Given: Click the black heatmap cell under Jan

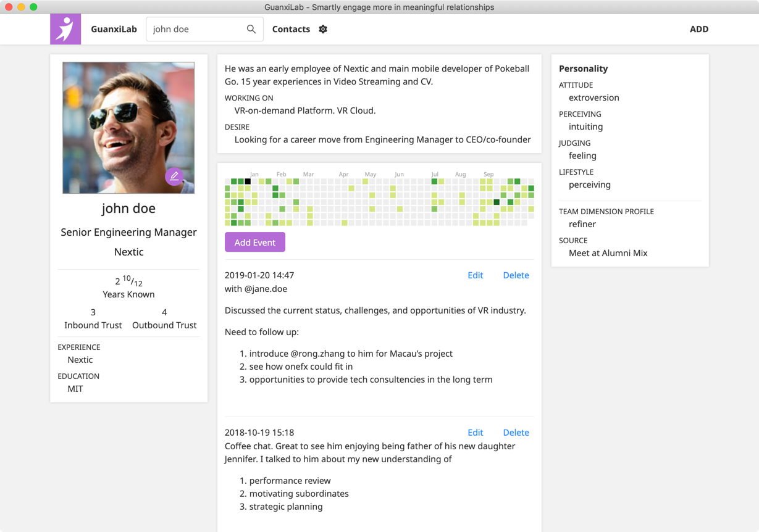Looking at the screenshot, I should pos(248,181).
